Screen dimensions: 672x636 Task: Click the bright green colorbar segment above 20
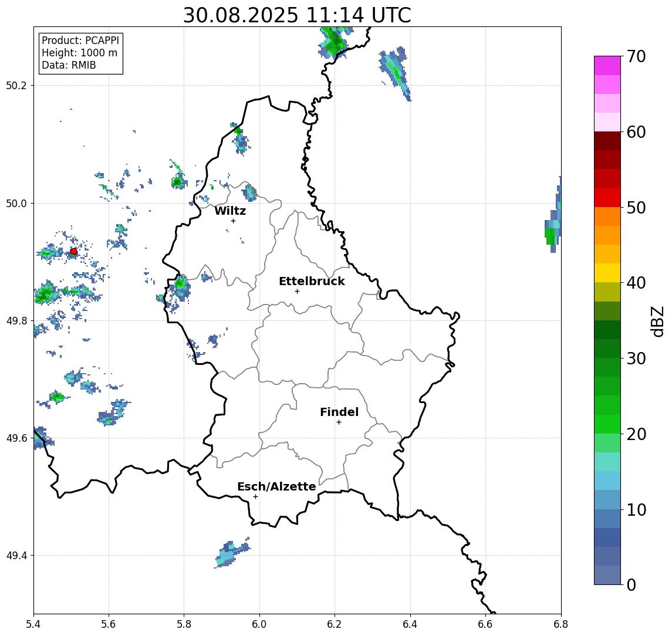click(x=607, y=424)
